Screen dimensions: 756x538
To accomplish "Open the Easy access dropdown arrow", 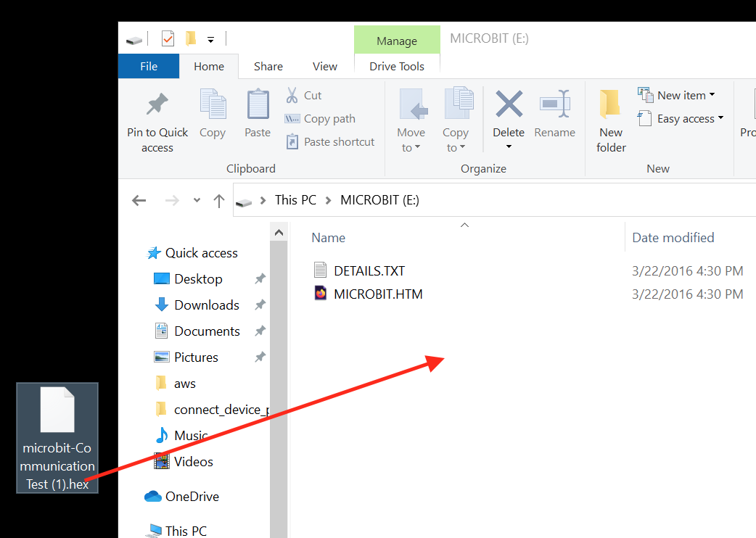I will click(x=720, y=117).
